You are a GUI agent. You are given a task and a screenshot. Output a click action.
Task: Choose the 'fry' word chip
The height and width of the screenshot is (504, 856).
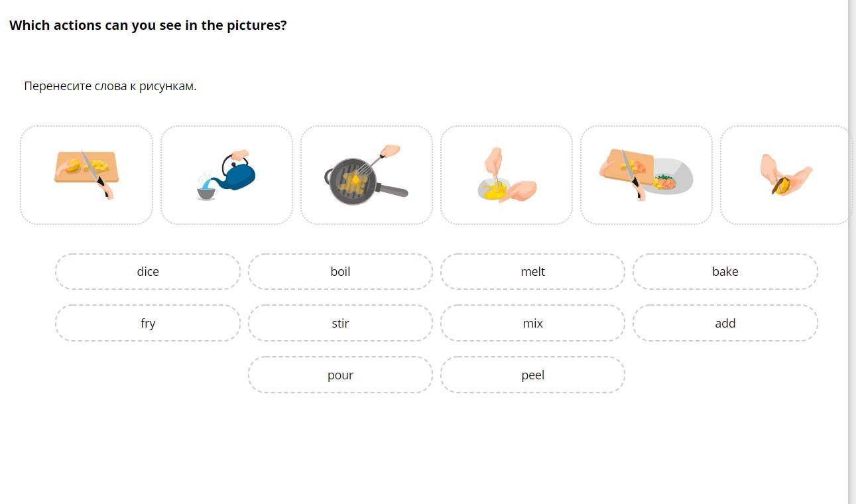coord(148,324)
